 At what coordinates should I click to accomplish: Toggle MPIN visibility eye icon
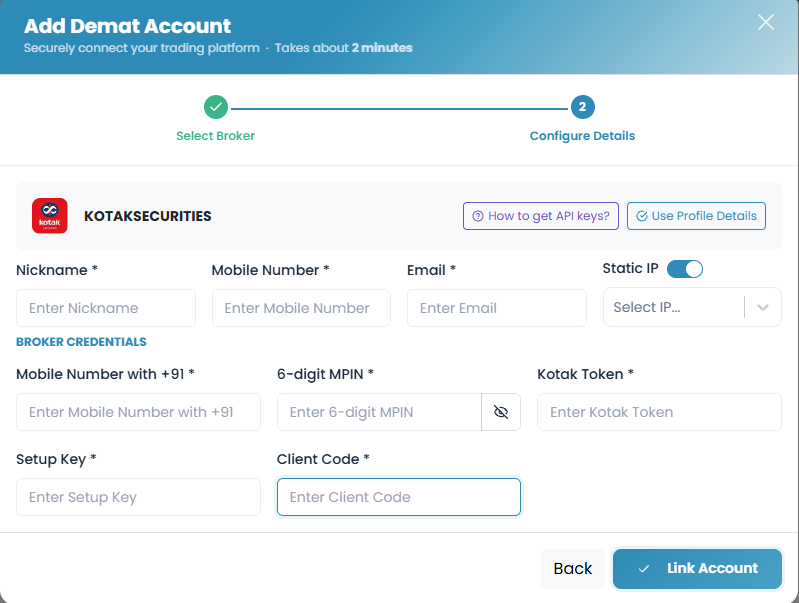point(501,412)
